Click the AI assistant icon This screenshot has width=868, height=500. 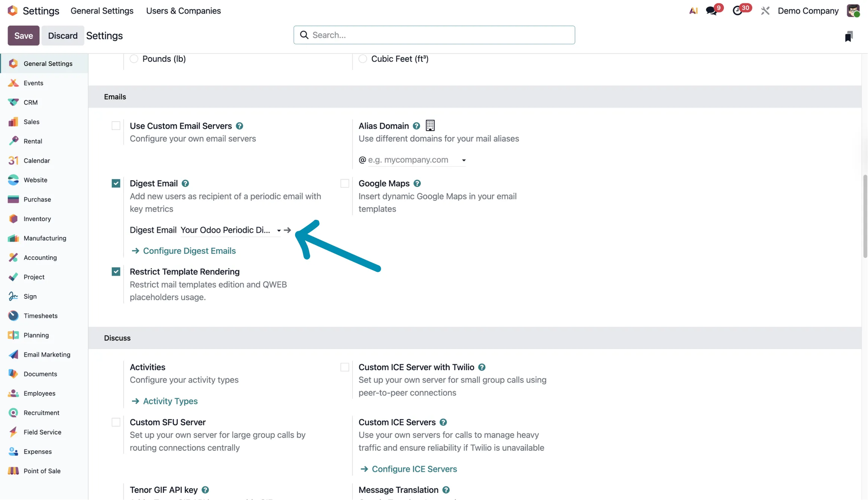tap(693, 10)
